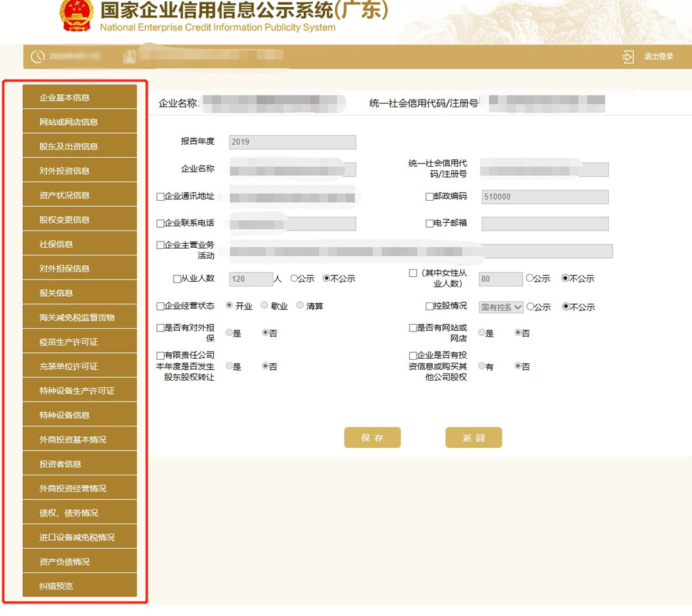Click the logout icon at top right
The image size is (692, 616).
(x=628, y=57)
